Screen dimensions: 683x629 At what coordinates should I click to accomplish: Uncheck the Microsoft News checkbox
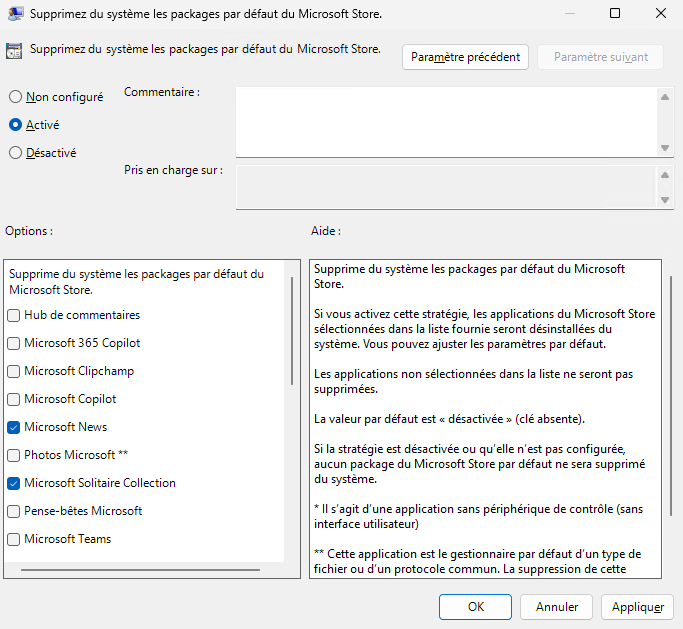tap(14, 427)
